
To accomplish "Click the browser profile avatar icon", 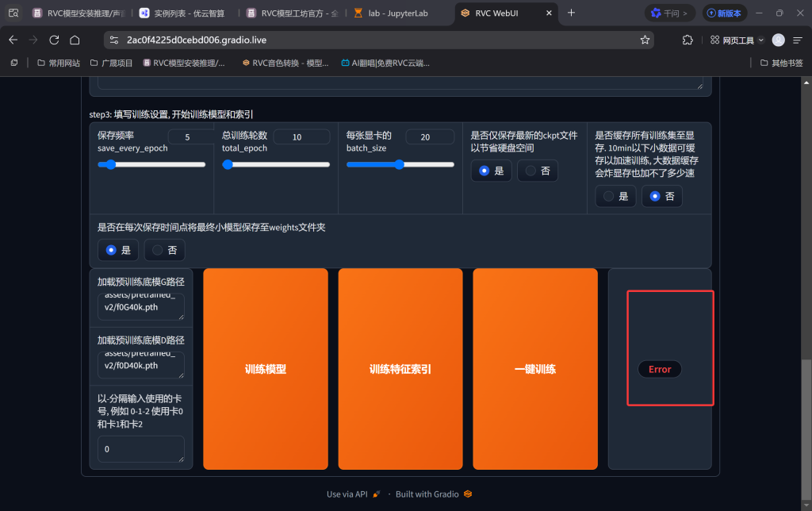I will click(x=779, y=40).
